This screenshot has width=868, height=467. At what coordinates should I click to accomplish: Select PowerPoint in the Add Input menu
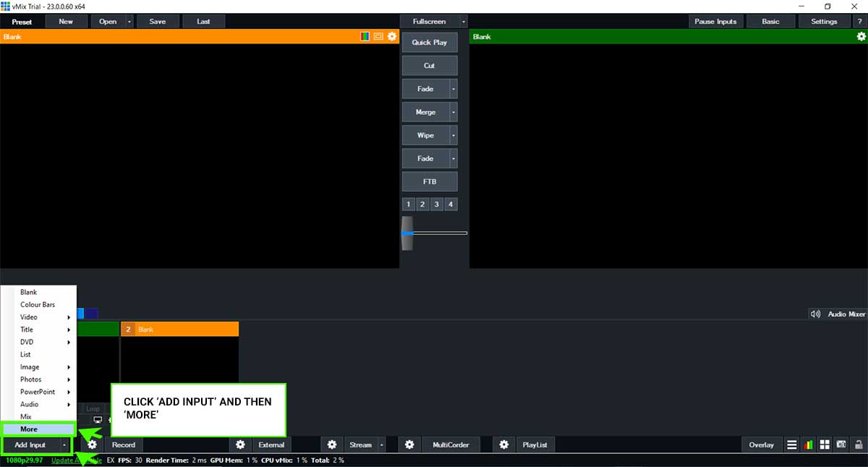pos(38,392)
